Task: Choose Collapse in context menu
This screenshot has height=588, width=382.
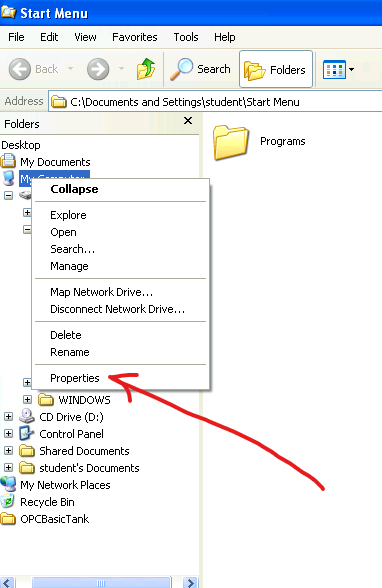Action: click(x=121, y=189)
